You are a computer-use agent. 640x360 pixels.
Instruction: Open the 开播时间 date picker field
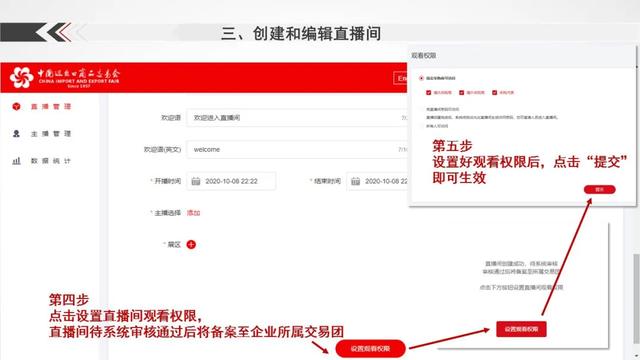click(231, 181)
